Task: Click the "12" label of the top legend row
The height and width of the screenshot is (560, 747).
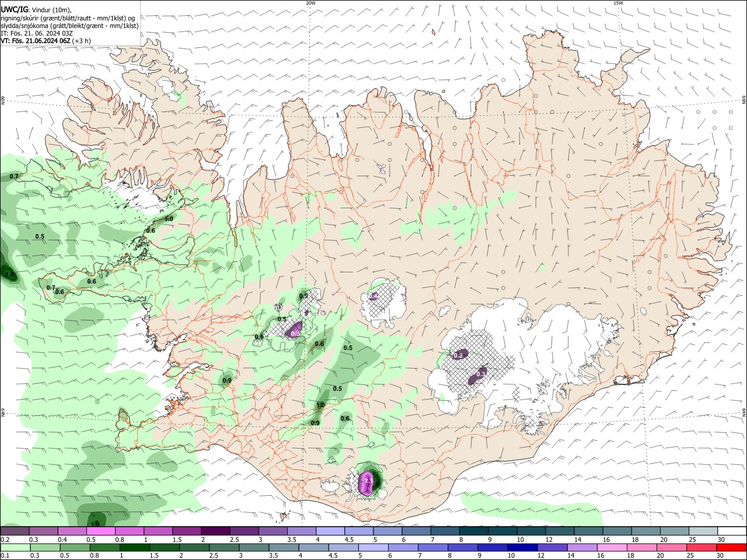Action: pyautogui.click(x=549, y=540)
